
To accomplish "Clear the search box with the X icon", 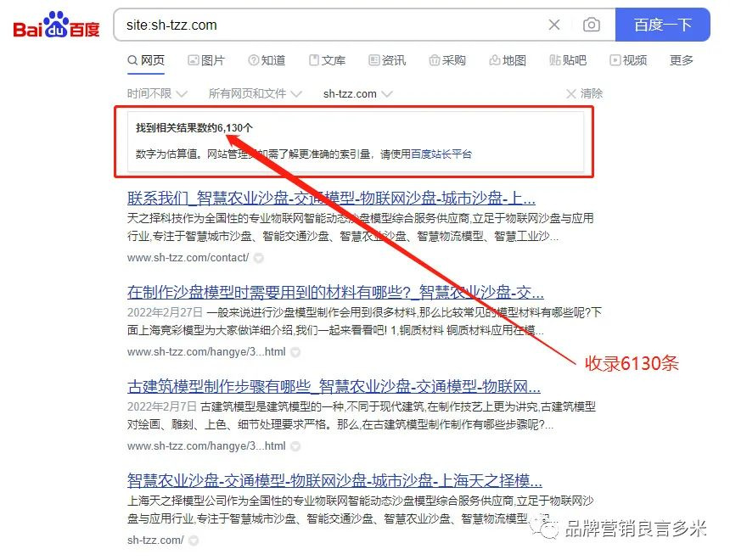I will pos(554,25).
